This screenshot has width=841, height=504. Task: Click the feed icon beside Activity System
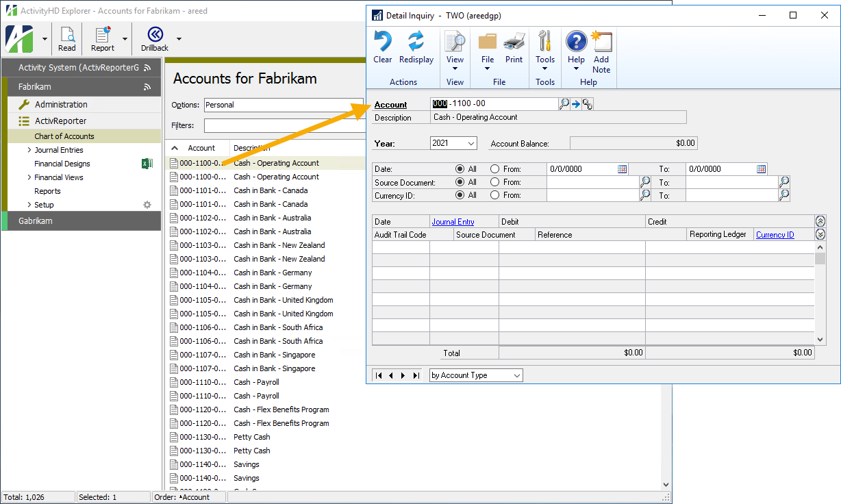[147, 68]
